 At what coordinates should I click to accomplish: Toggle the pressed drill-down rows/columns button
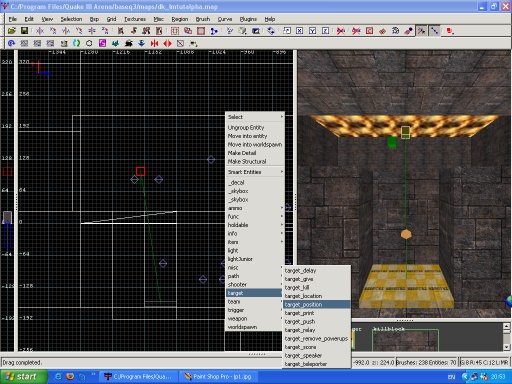(x=434, y=31)
